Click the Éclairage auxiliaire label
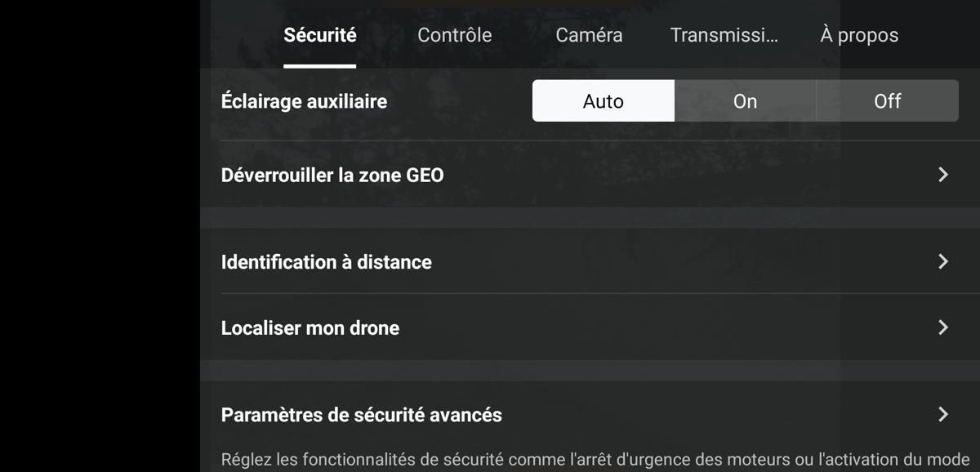The height and width of the screenshot is (472, 980). click(304, 101)
